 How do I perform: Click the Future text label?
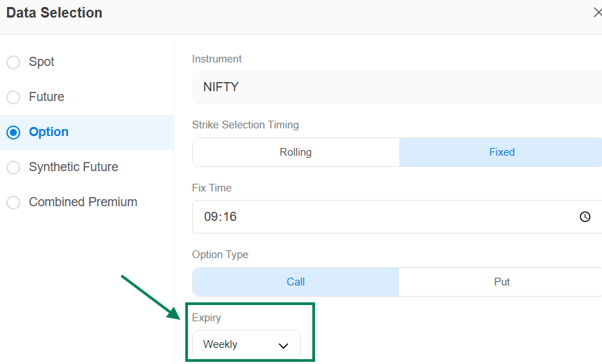(x=46, y=97)
